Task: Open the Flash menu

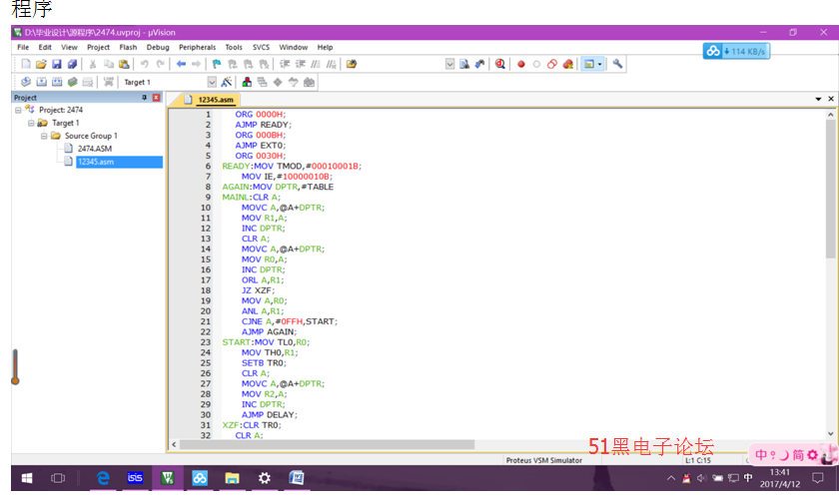Action: 128,47
